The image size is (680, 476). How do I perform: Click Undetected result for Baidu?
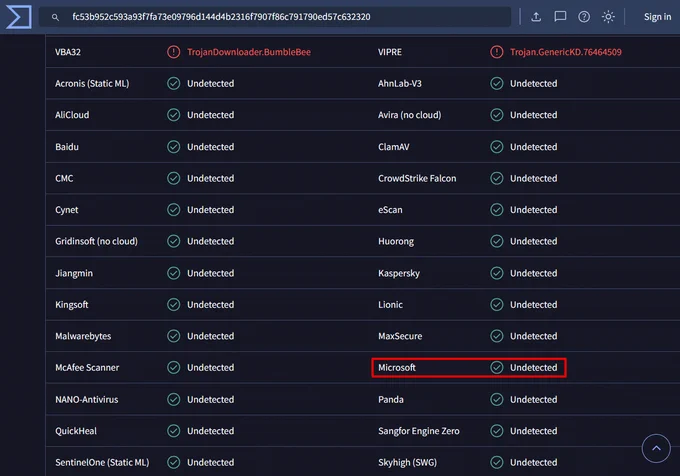(210, 147)
